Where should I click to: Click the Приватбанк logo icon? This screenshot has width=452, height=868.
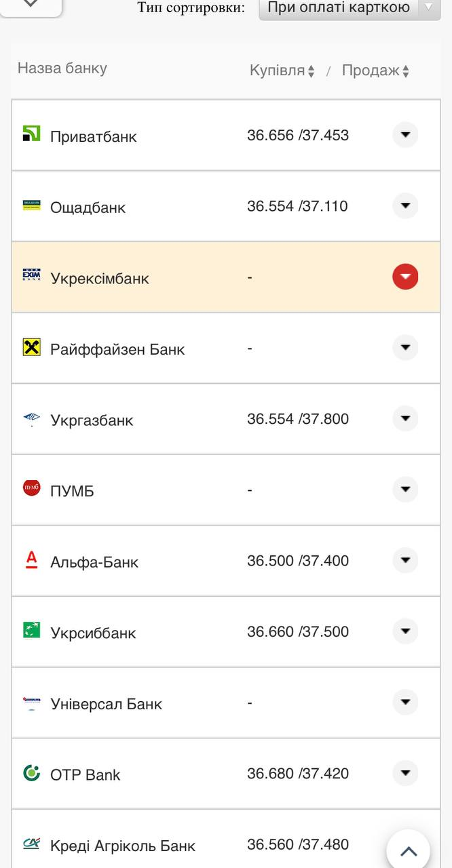[x=32, y=134]
